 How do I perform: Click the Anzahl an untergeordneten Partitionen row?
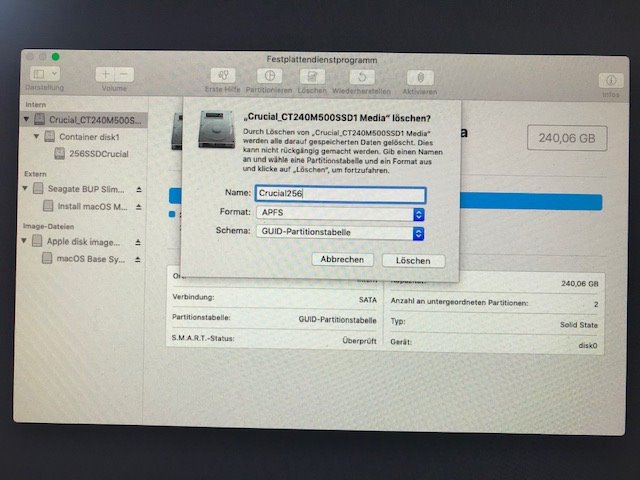coord(494,303)
